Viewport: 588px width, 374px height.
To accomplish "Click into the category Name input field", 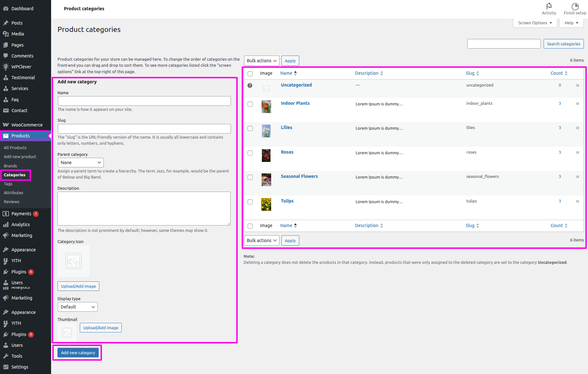I will [x=144, y=101].
